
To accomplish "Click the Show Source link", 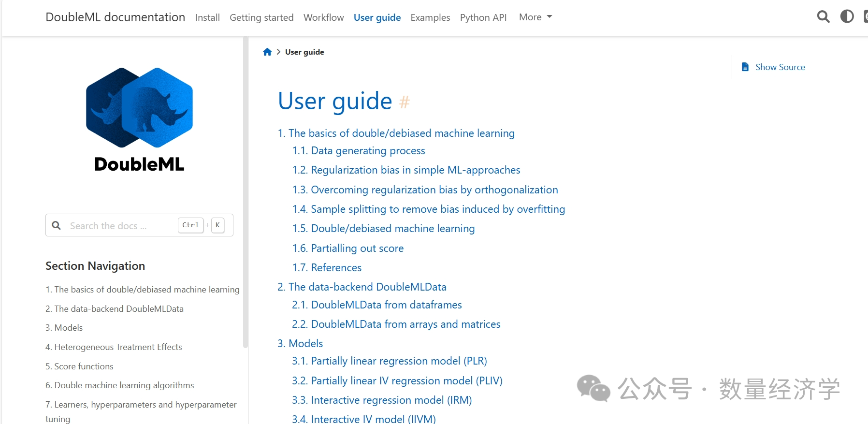I will pos(780,67).
